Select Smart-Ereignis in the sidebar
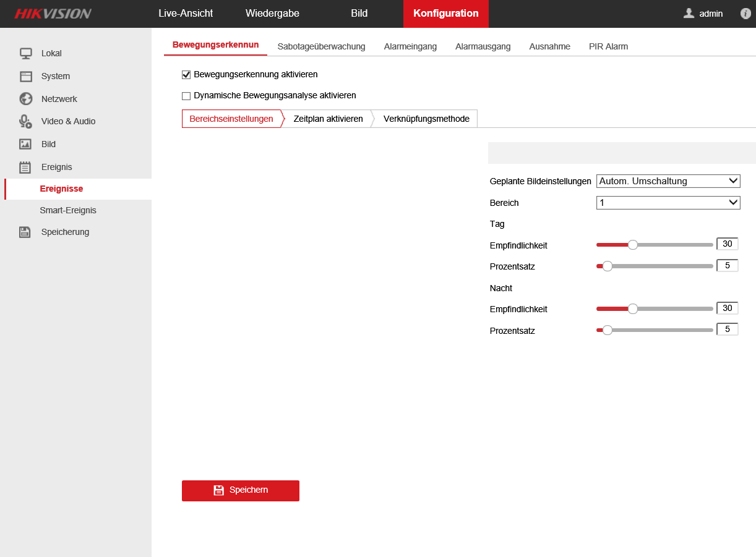756x557 pixels. 68,210
